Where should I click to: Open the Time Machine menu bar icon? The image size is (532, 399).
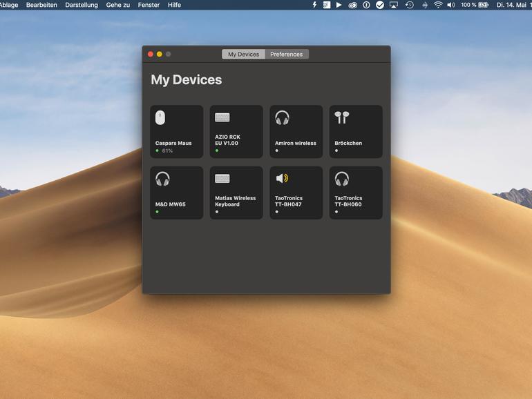tap(410, 5)
